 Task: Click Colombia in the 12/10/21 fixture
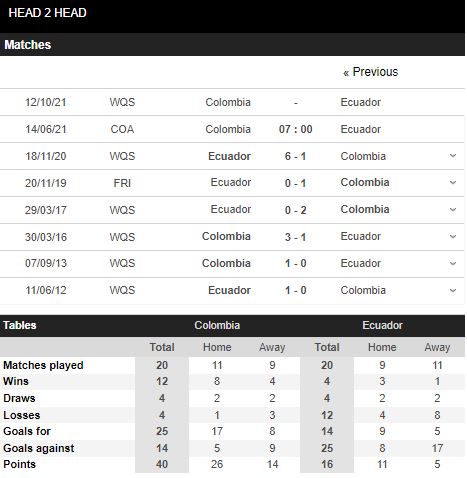click(228, 102)
